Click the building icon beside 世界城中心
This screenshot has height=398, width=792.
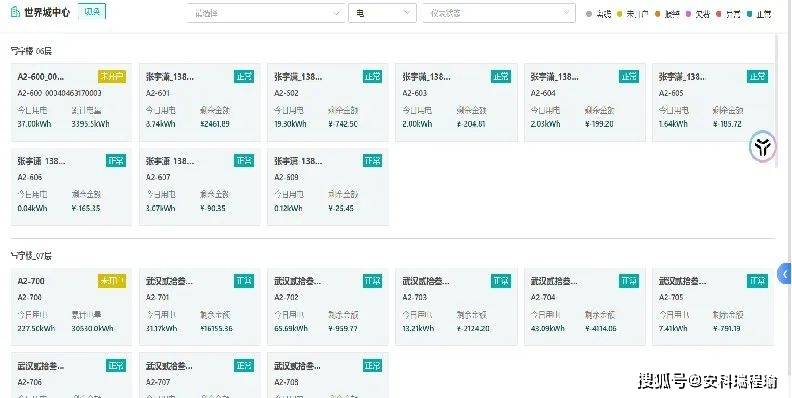(15, 12)
